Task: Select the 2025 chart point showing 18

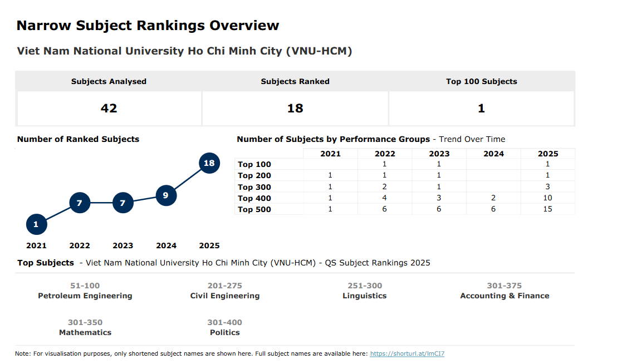Action: click(x=209, y=163)
